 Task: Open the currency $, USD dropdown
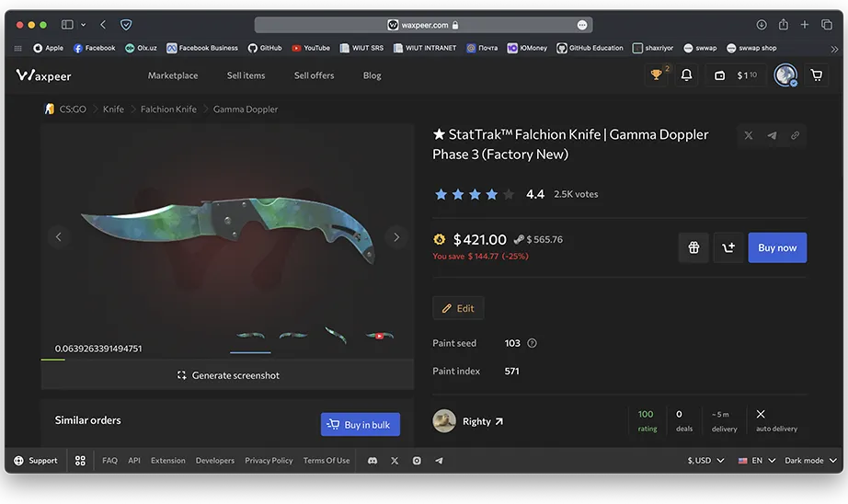pyautogui.click(x=705, y=461)
